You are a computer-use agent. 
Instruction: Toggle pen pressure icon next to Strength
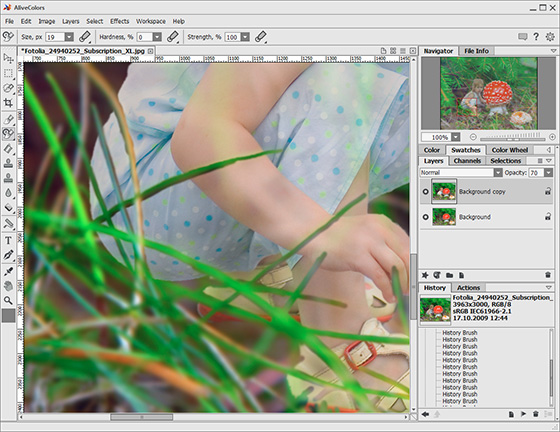(x=261, y=37)
